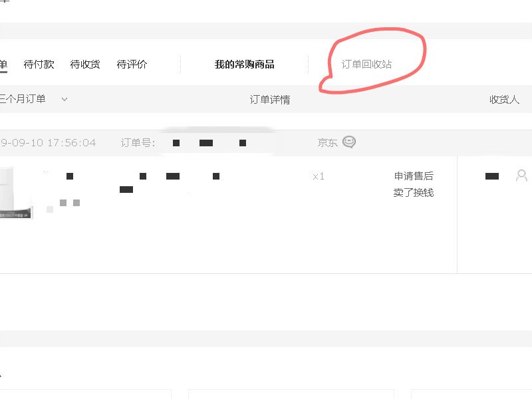Open the 京东 shop name link
Image resolution: width=532 pixels, height=399 pixels.
click(327, 142)
